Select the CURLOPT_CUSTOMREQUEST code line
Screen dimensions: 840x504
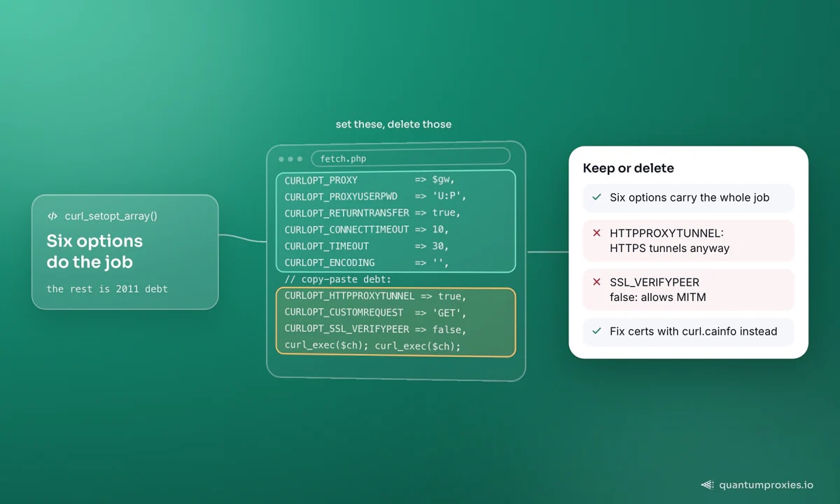[x=375, y=312]
